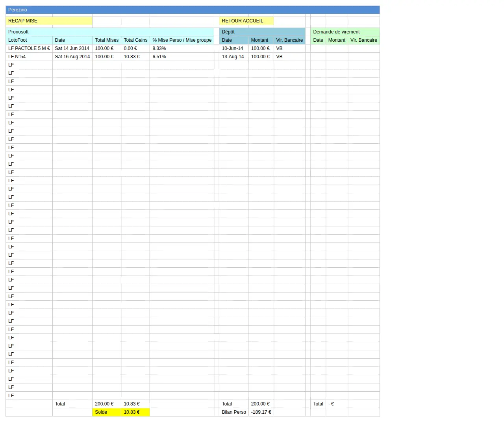504x422 pixels.
Task: Select the Pronosoft section header
Action: point(110,32)
